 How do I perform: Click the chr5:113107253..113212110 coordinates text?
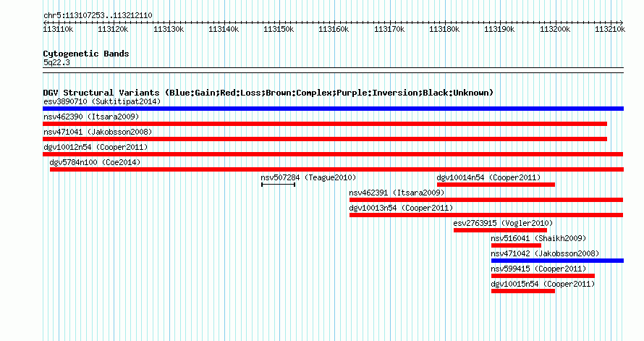coord(98,15)
